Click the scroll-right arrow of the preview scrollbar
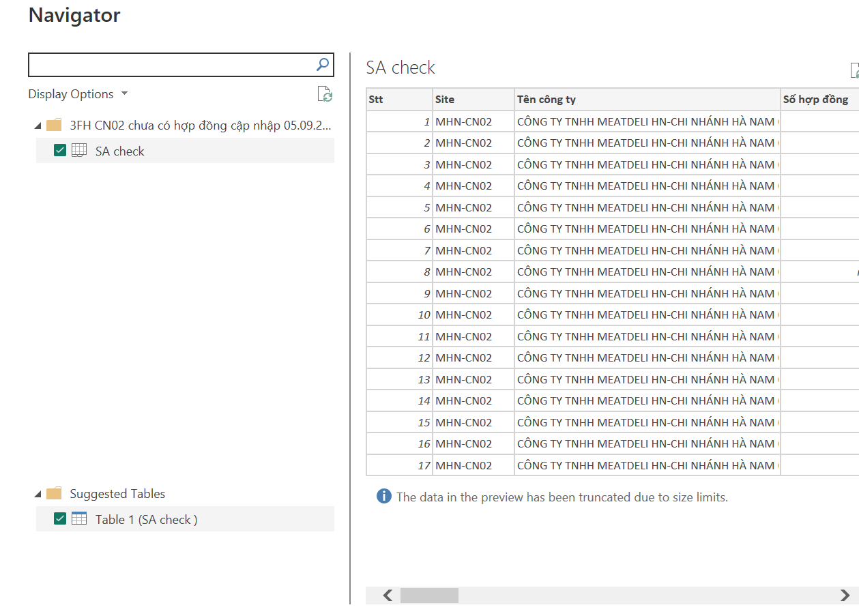 (845, 596)
